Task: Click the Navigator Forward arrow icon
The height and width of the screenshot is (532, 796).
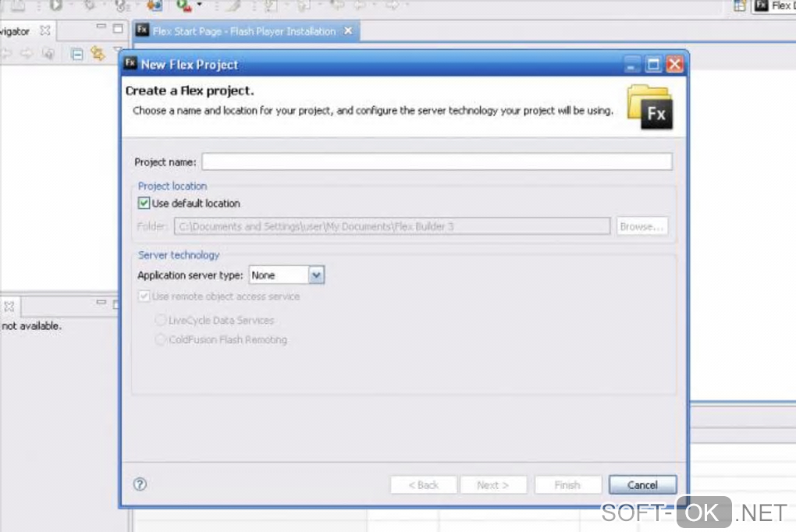Action: [x=27, y=53]
